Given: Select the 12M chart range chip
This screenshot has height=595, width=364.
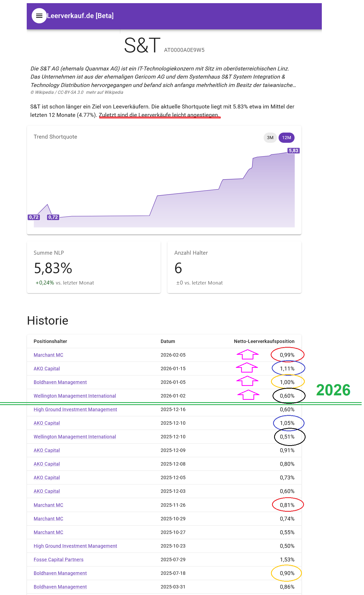Looking at the screenshot, I should [x=286, y=138].
